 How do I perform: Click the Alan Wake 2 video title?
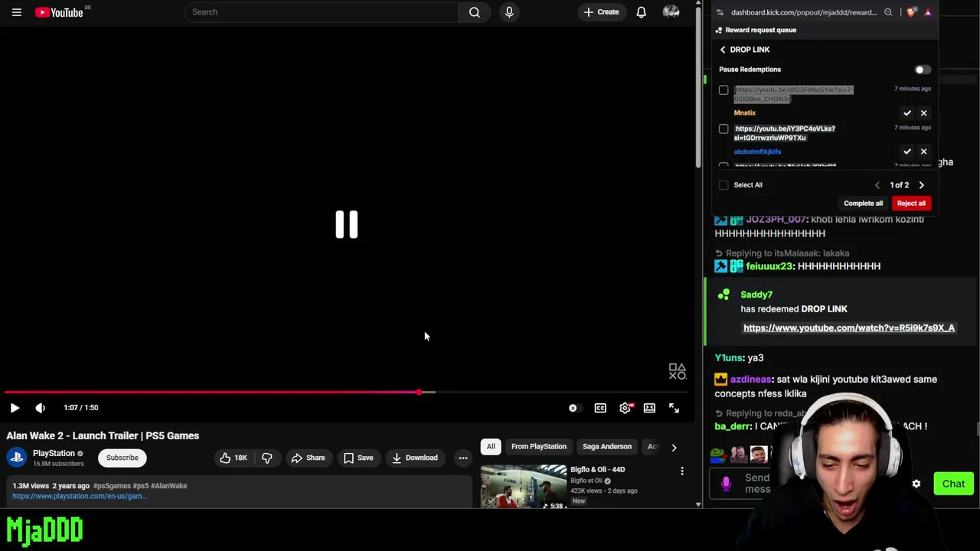(103, 436)
